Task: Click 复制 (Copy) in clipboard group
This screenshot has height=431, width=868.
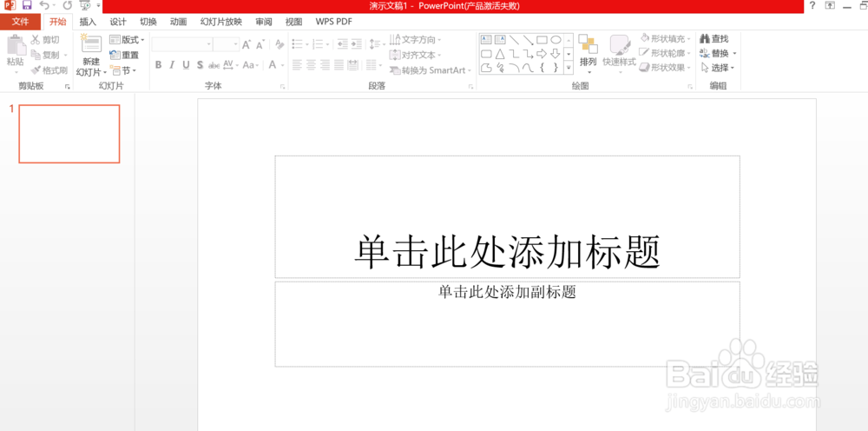Action: click(x=45, y=55)
